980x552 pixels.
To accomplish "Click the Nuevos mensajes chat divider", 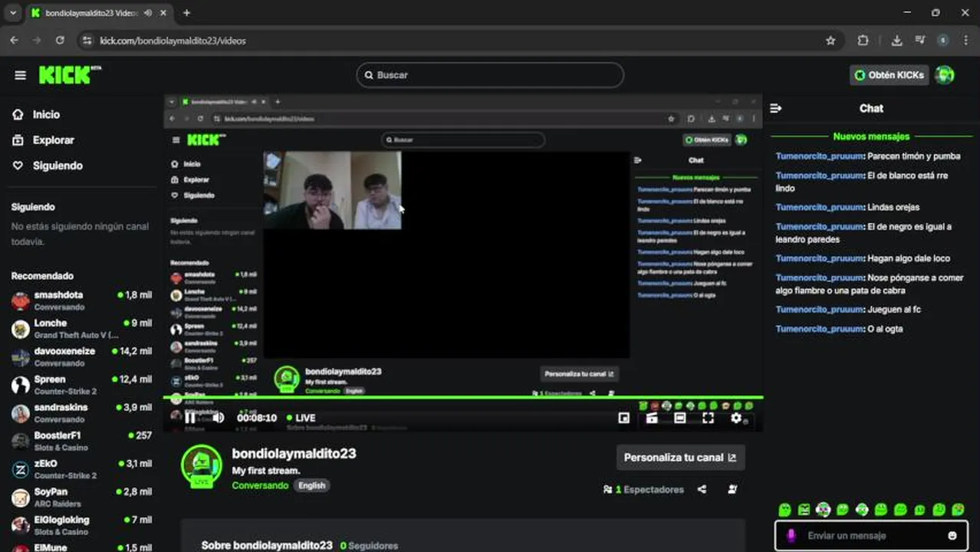I will [871, 136].
